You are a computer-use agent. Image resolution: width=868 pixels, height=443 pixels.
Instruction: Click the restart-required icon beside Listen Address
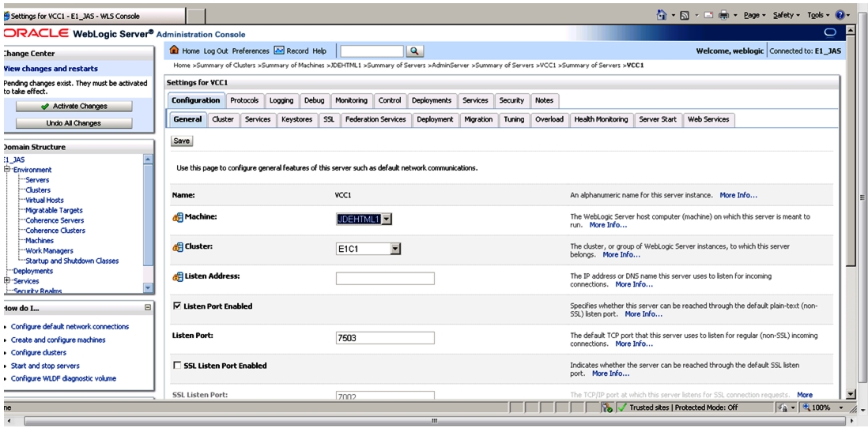[x=178, y=276]
